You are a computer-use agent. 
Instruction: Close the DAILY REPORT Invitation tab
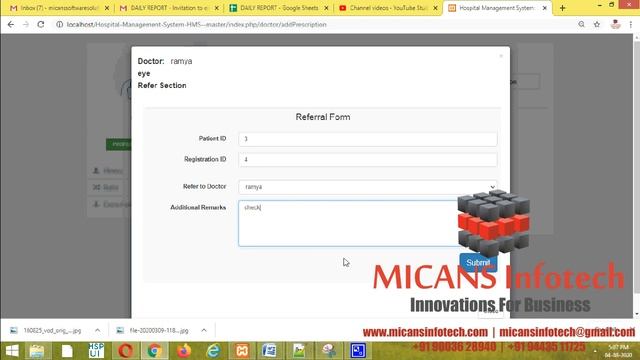pos(217,8)
